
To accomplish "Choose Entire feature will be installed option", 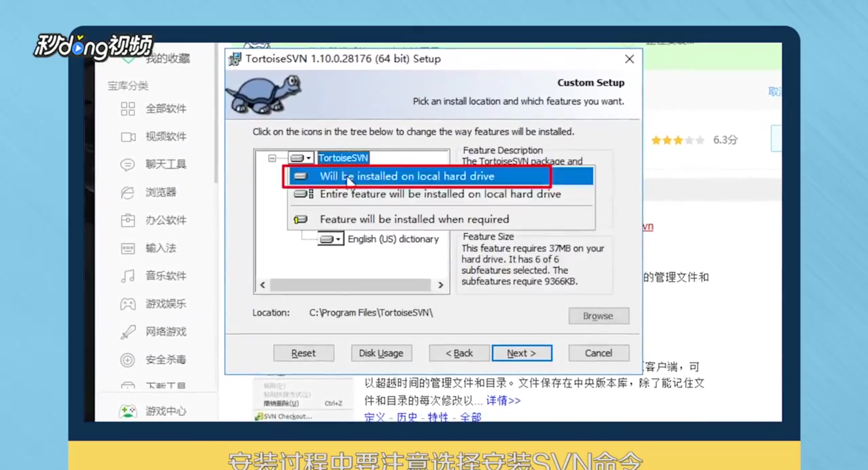I will (x=441, y=194).
